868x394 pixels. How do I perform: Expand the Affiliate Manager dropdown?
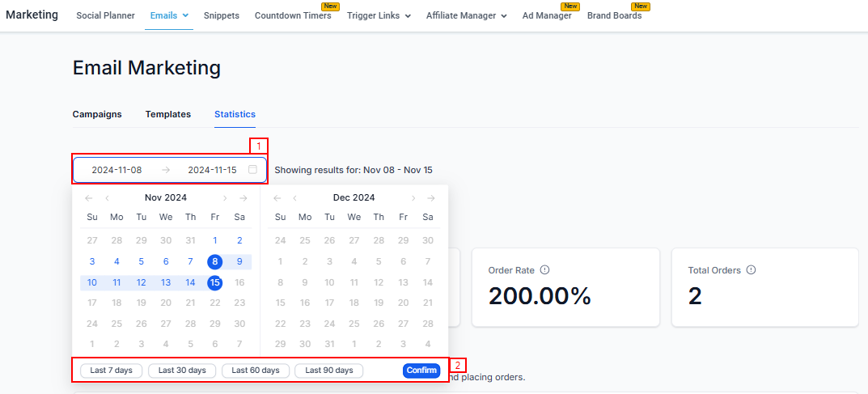tap(466, 15)
